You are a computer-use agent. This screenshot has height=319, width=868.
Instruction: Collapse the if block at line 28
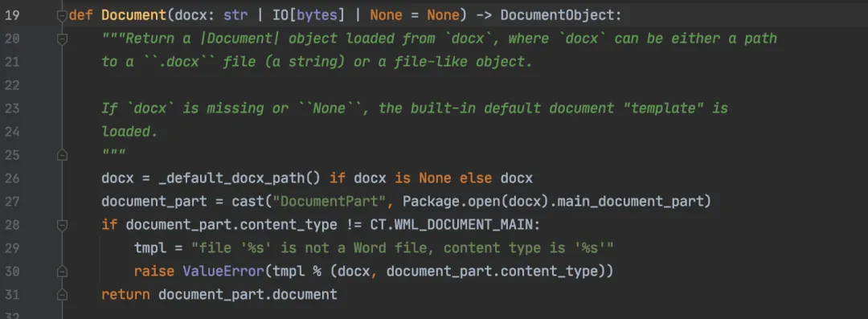62,225
